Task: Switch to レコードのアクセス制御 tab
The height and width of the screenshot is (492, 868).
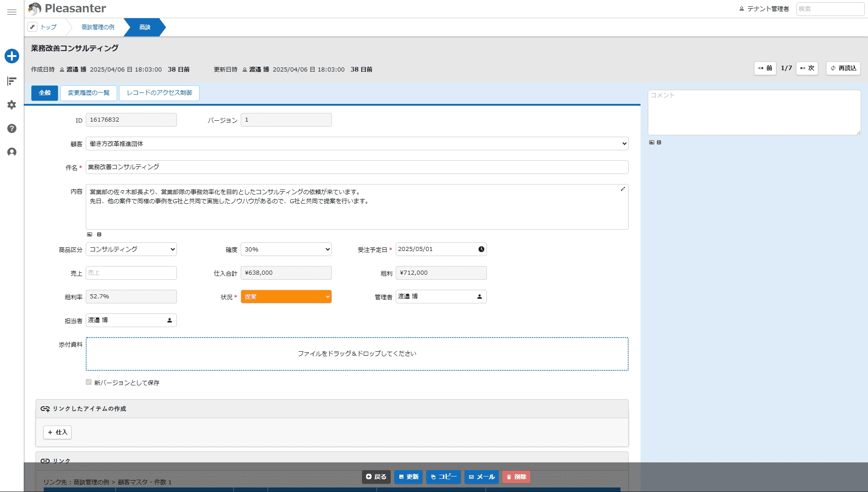Action: [159, 93]
